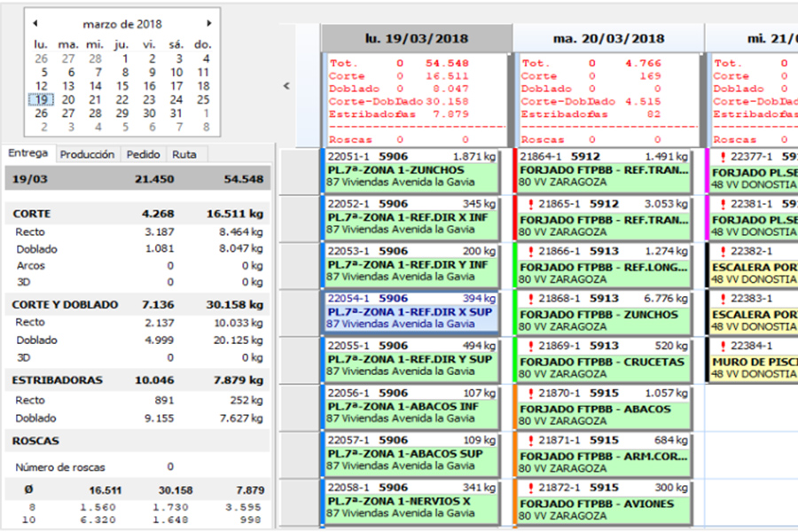Select order 22057-1 ABACOS SUP

[x=411, y=454]
